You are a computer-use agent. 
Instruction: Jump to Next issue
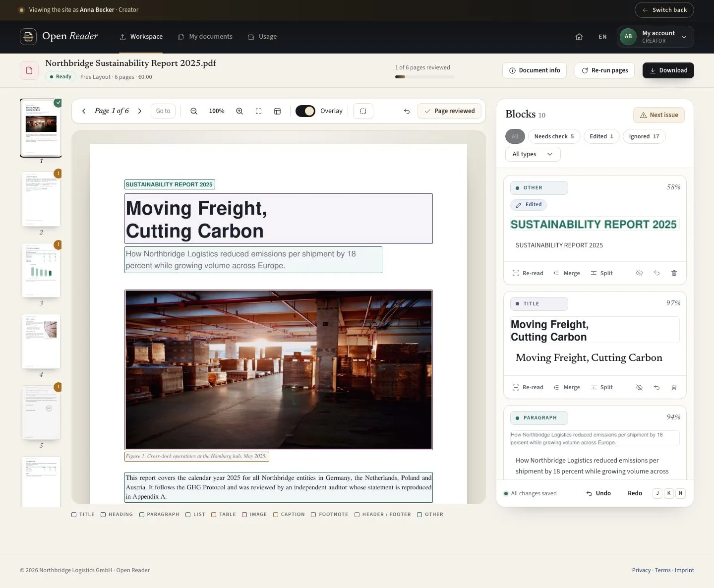pos(659,115)
